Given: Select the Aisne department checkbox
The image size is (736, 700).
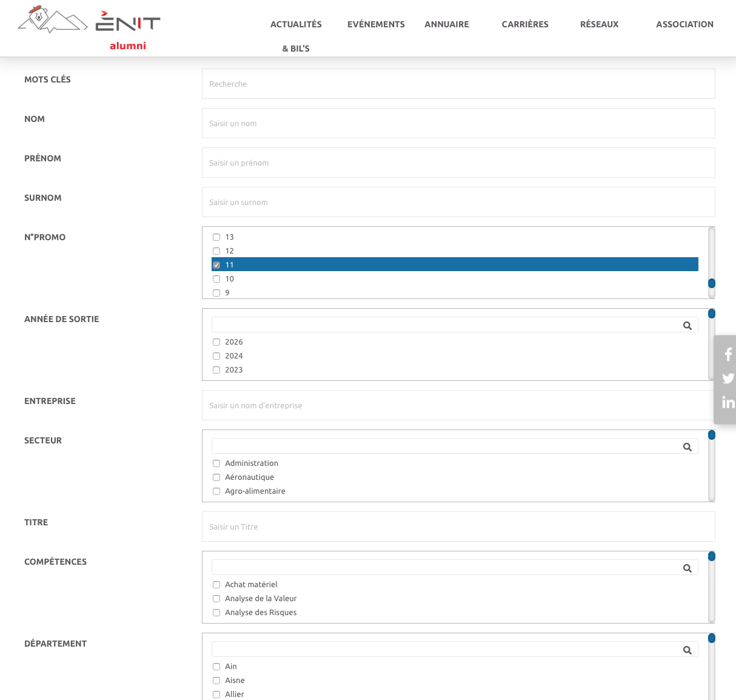Looking at the screenshot, I should 216,681.
